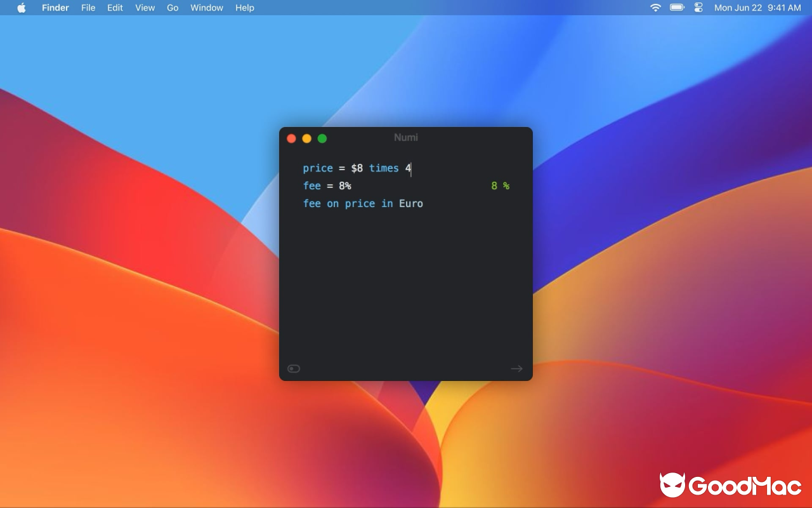Image resolution: width=812 pixels, height=508 pixels.
Task: Place cursor in 'price = $8 times 4' line
Action: tap(357, 168)
